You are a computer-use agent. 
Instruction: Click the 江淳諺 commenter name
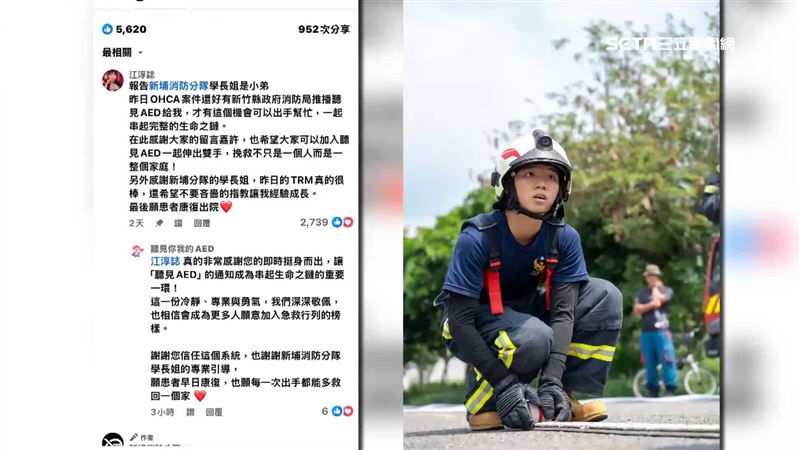[x=142, y=74]
